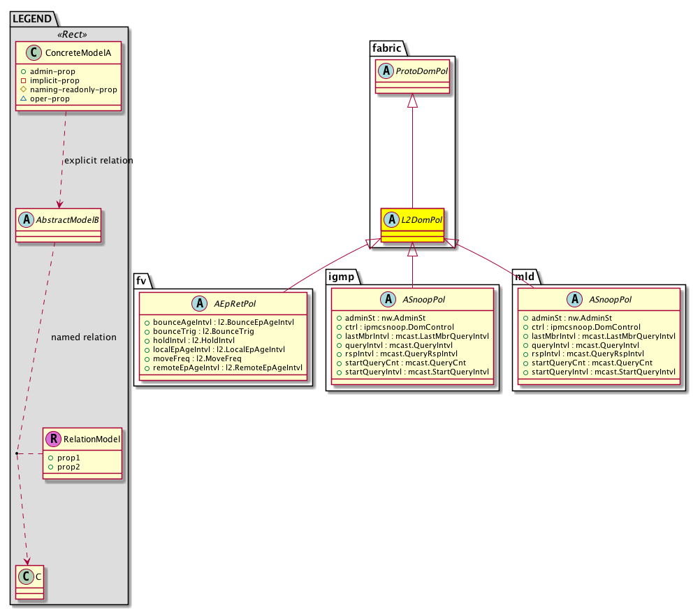Screen dimensions: 700x612
Task: Click the igmp package tab label
Action: [x=342, y=277]
